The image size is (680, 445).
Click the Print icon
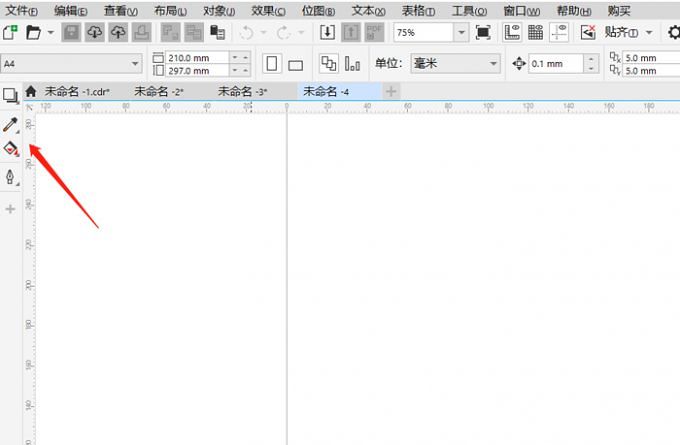(141, 33)
